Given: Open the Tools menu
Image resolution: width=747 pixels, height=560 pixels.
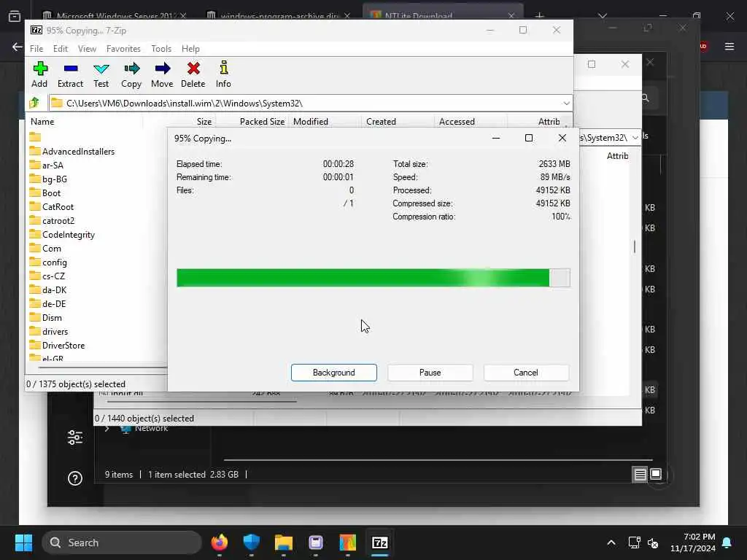Looking at the screenshot, I should point(161,49).
